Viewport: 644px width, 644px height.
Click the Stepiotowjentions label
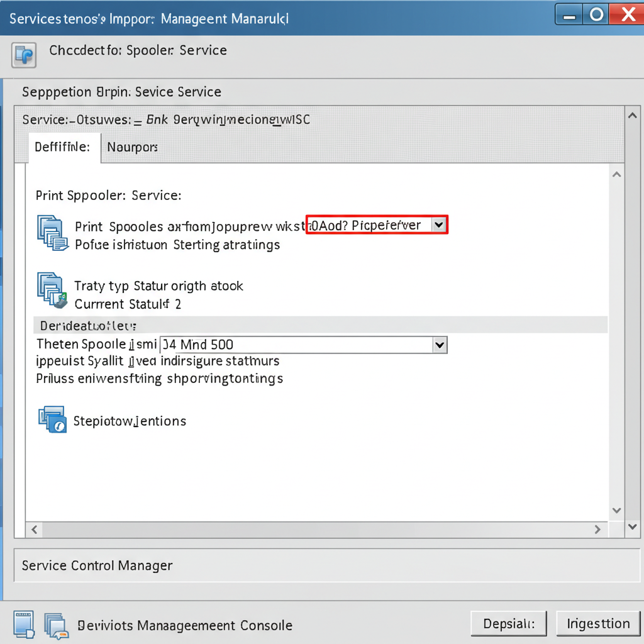pyautogui.click(x=130, y=421)
